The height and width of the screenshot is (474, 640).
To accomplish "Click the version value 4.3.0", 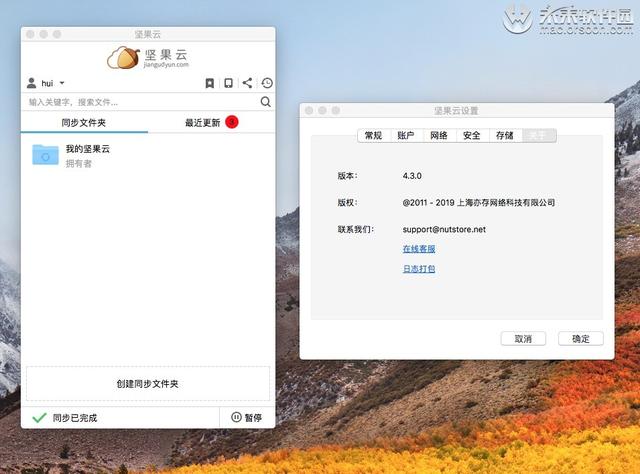I will [412, 176].
